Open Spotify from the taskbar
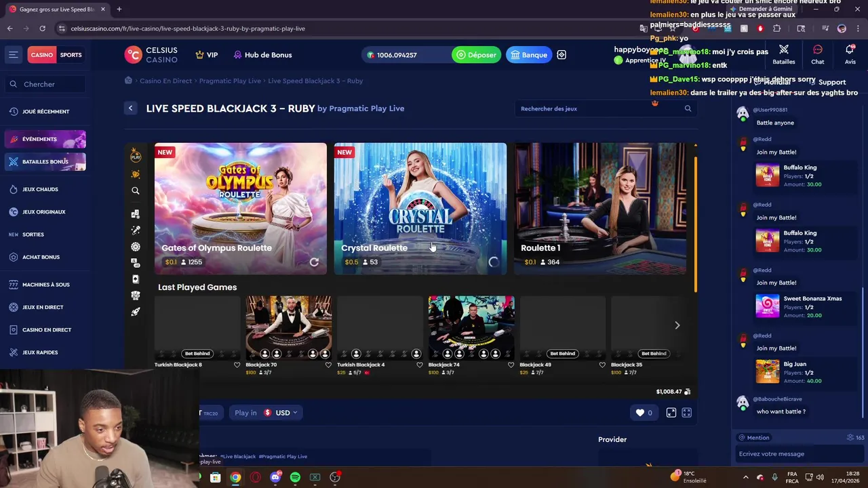The width and height of the screenshot is (868, 488). (295, 478)
